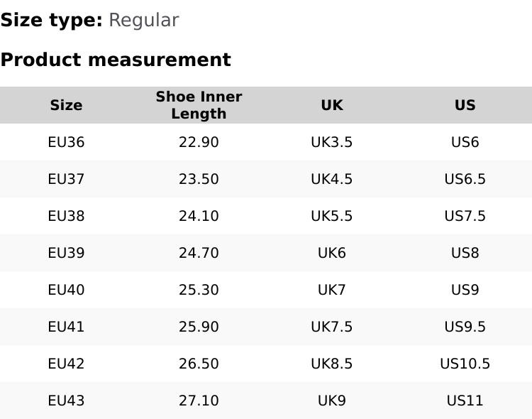Click the Product measurement heading
The height and width of the screenshot is (419, 532).
(x=116, y=60)
